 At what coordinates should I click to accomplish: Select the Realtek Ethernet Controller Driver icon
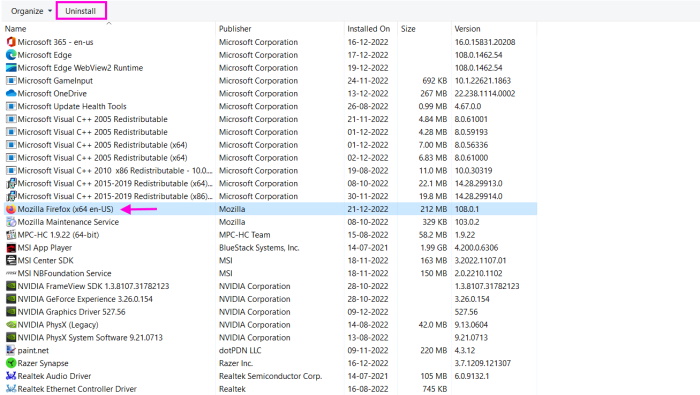[11, 389]
